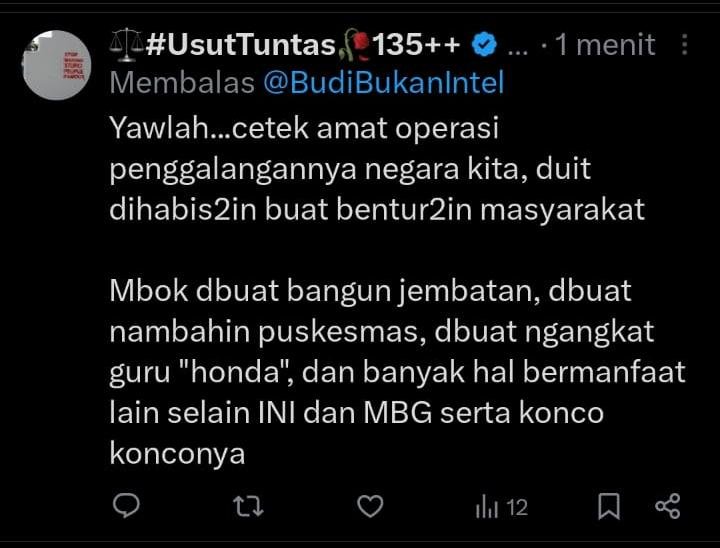Open the author's profile picture

56,65
